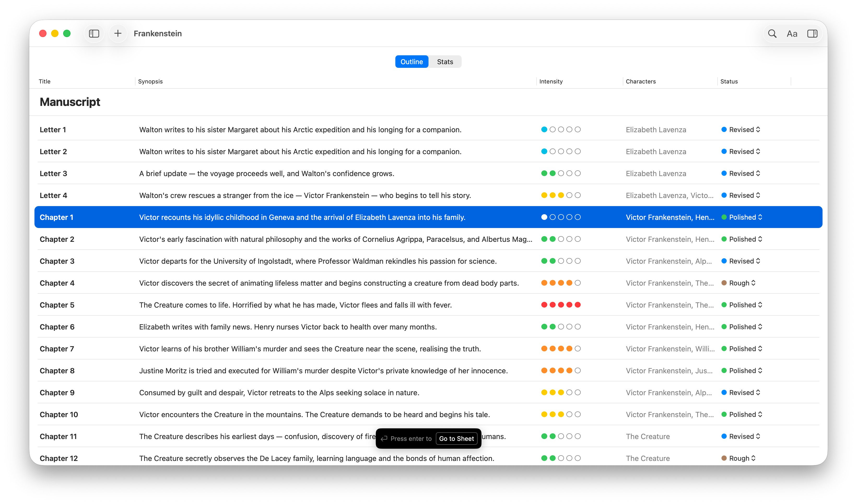Viewport: 857px width, 504px height.
Task: Toggle the left sidebar panel icon
Action: [x=94, y=33]
